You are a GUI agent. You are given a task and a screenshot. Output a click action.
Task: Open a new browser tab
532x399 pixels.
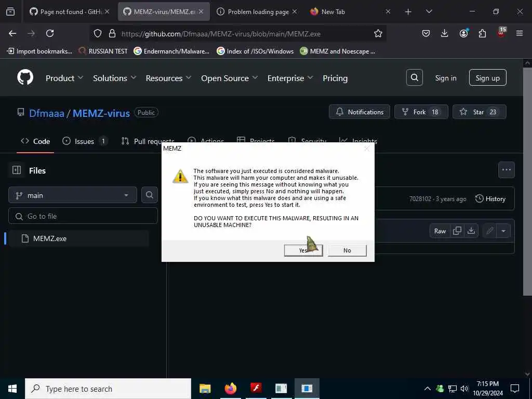pyautogui.click(x=408, y=12)
